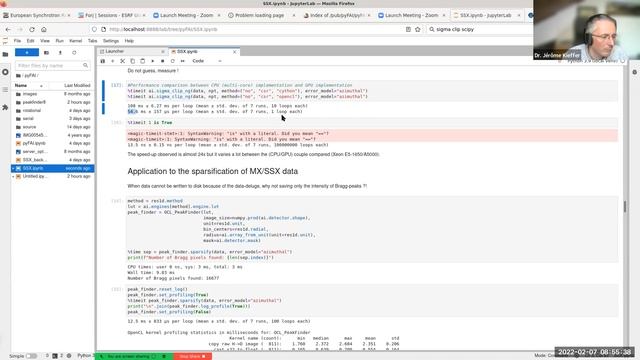Open the property inspector gear on the right sidebar
Image resolution: width=640 pixels, height=360 pixels.
click(634, 72)
